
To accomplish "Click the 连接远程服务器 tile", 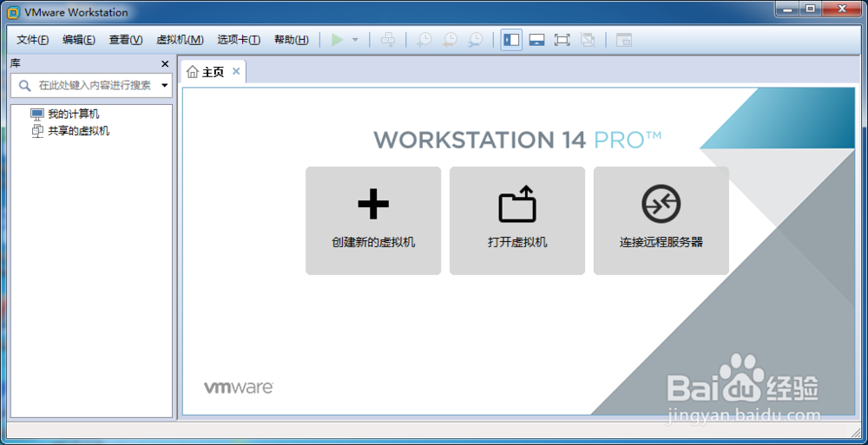I will [x=661, y=220].
